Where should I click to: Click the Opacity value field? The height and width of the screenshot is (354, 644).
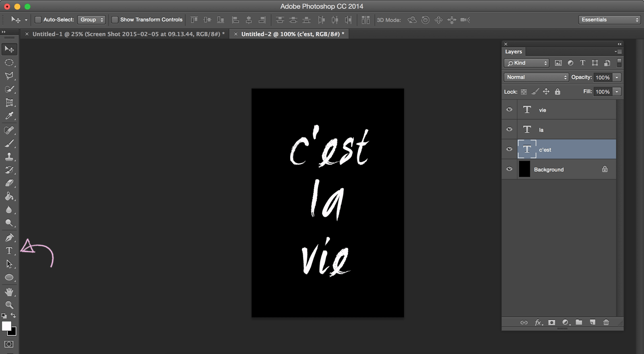pos(603,77)
